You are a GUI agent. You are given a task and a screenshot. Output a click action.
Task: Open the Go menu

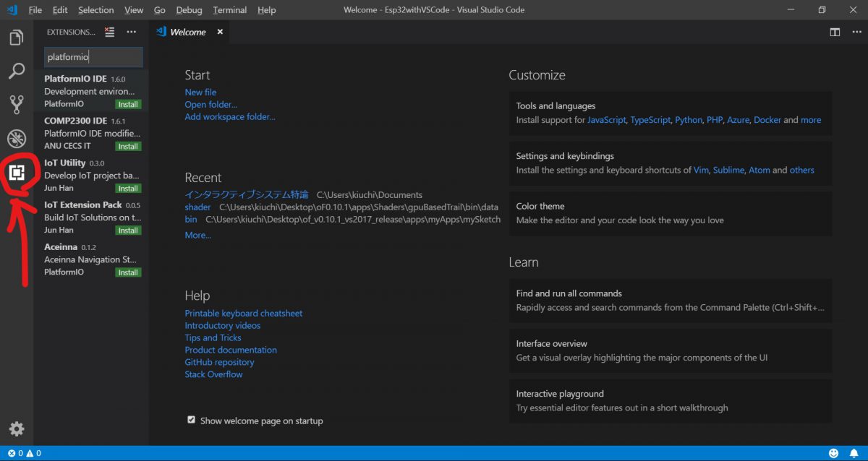160,10
